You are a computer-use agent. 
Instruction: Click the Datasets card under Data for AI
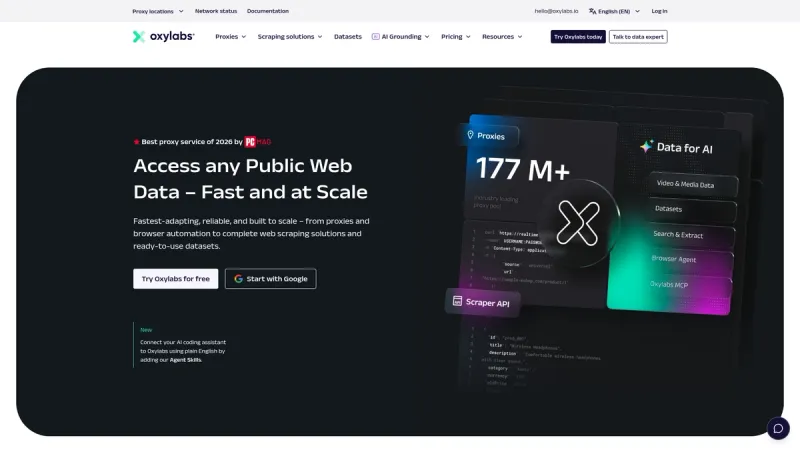pyautogui.click(x=692, y=210)
